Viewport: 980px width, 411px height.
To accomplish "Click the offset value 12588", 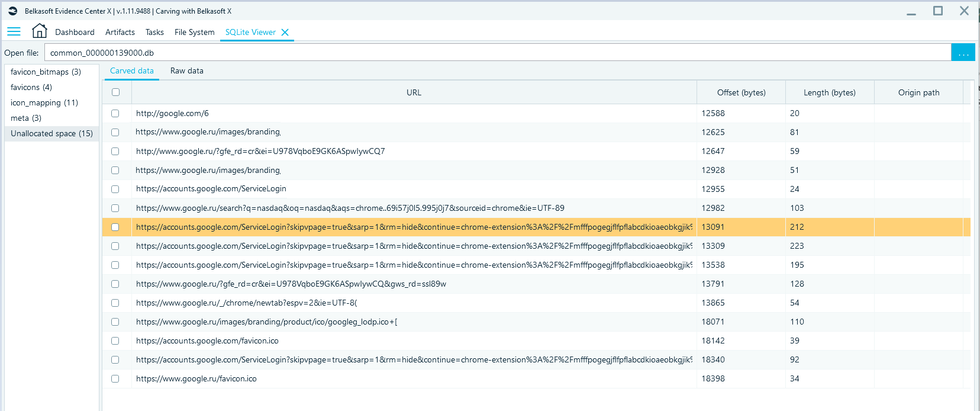I will tap(713, 114).
